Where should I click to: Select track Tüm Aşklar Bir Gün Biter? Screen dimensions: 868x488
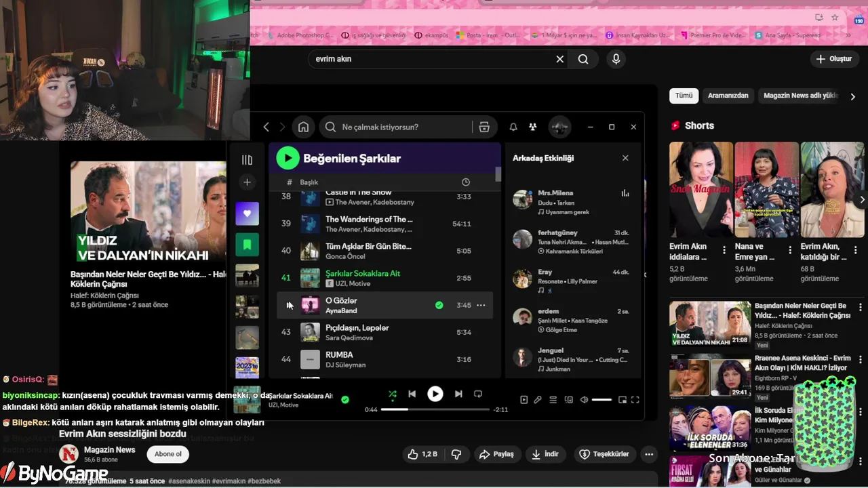pyautogui.click(x=384, y=251)
